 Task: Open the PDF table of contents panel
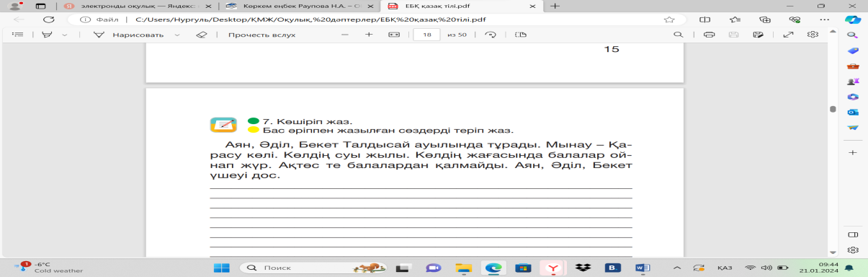click(x=18, y=35)
